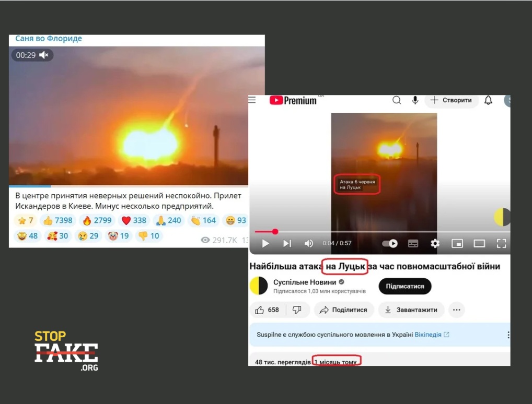Click praying hands reaction 240

point(168,221)
